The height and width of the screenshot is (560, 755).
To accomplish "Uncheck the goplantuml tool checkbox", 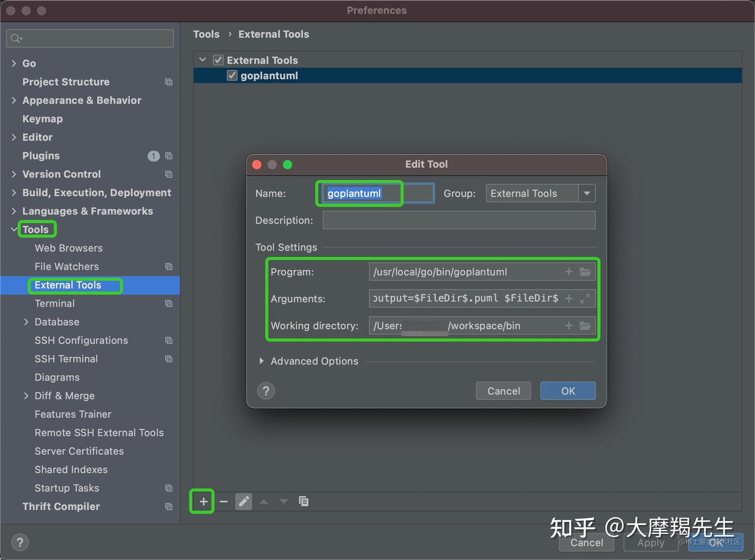I will click(232, 76).
